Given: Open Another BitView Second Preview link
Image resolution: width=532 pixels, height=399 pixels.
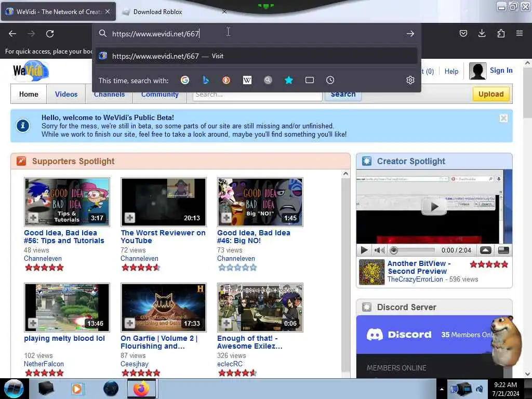Looking at the screenshot, I should 419,268.
